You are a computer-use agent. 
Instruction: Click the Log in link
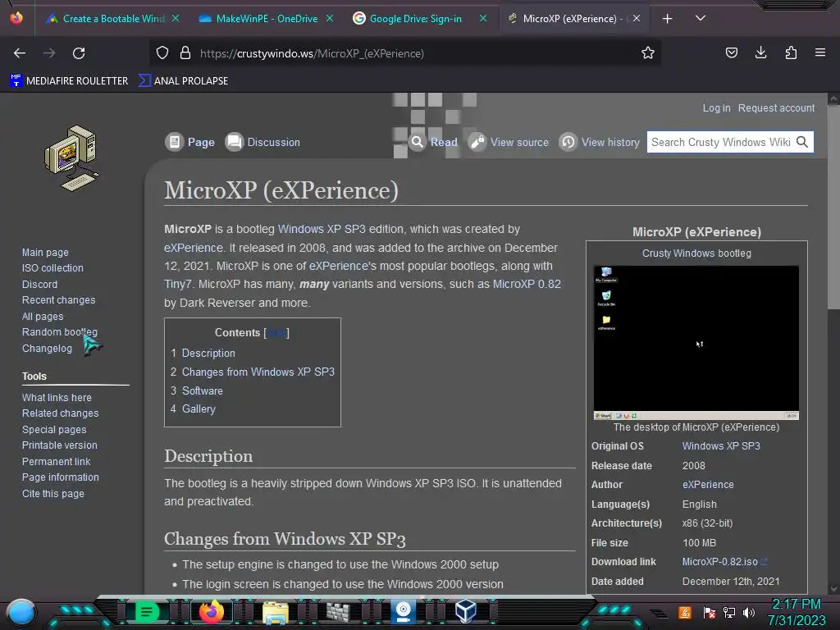(x=716, y=107)
